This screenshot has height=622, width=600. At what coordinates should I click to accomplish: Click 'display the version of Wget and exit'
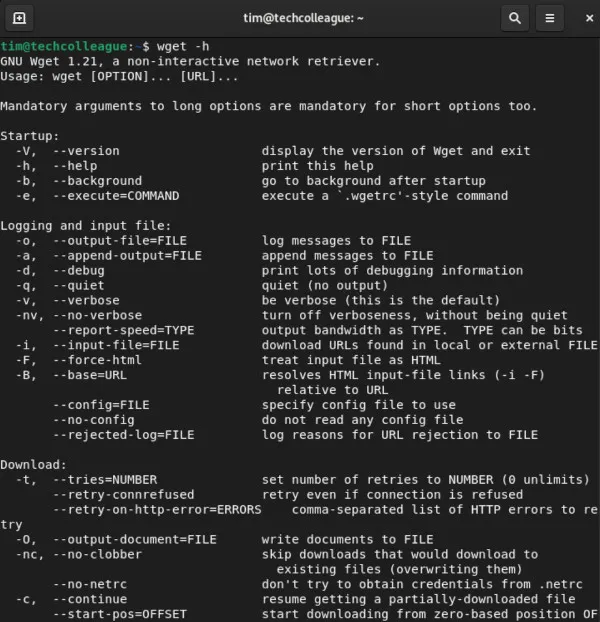396,151
